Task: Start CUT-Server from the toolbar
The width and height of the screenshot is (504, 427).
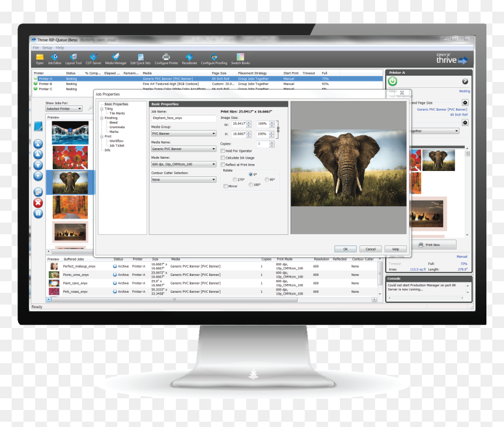Action: coord(93,57)
